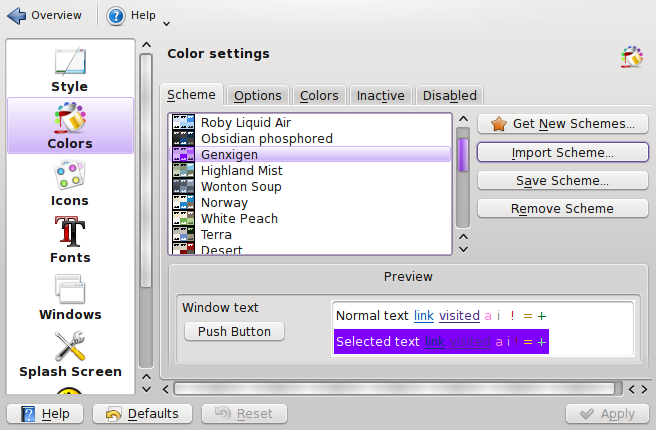Click the purple scheme list scrollbar handle
The image size is (656, 430).
click(463, 154)
